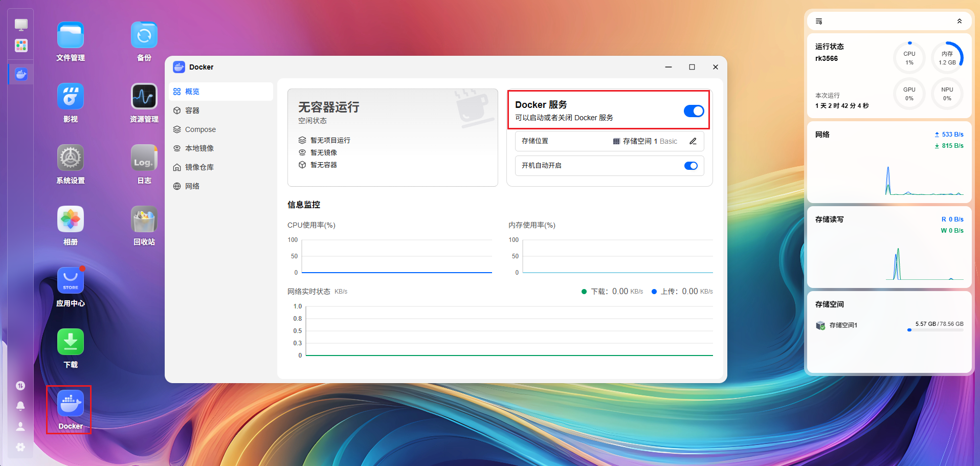This screenshot has height=466, width=980.
Task: Open the Docker desktop shortcut icon
Action: click(x=71, y=404)
